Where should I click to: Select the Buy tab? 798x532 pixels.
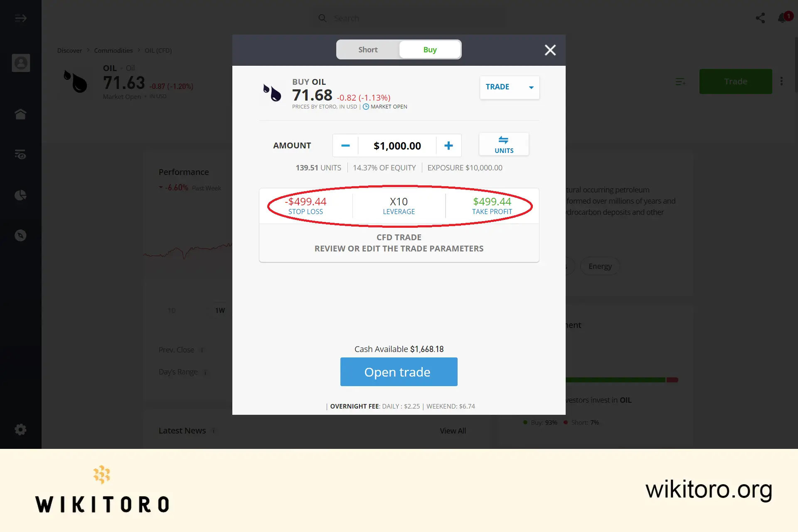click(x=430, y=49)
